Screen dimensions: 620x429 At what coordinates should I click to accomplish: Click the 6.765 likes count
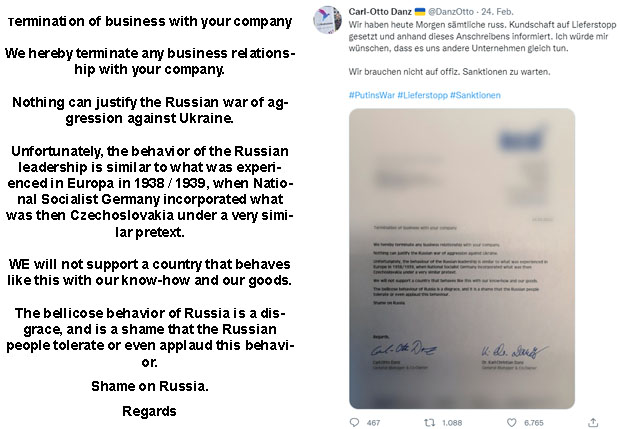(534, 423)
